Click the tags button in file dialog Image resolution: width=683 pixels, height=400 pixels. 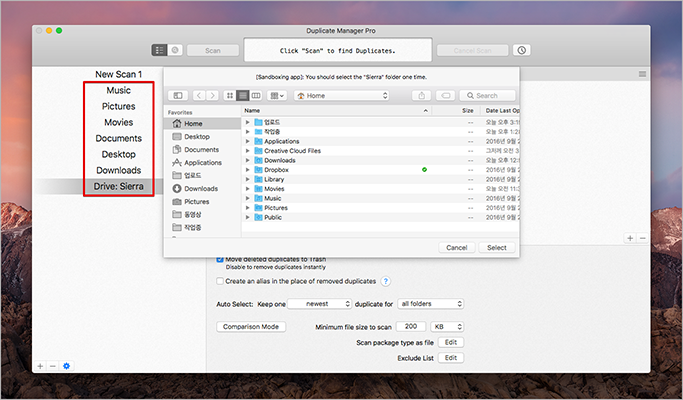[446, 95]
